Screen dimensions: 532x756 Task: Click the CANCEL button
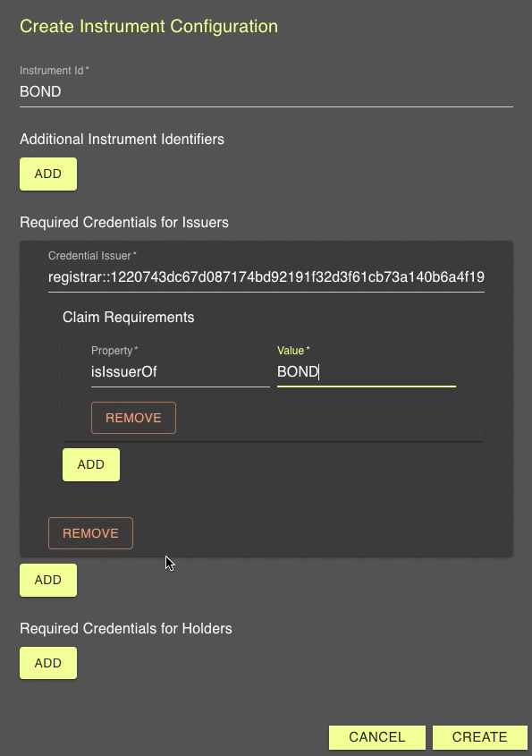pos(376,737)
